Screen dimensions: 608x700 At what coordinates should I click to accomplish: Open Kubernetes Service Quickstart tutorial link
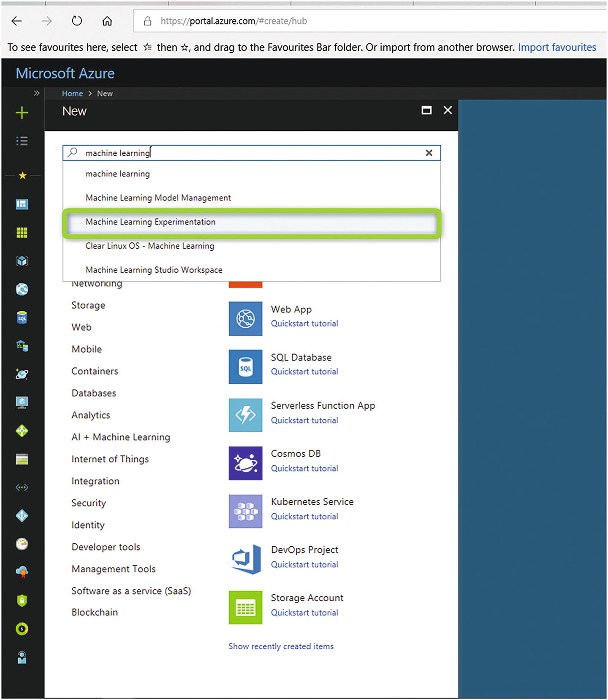304,517
